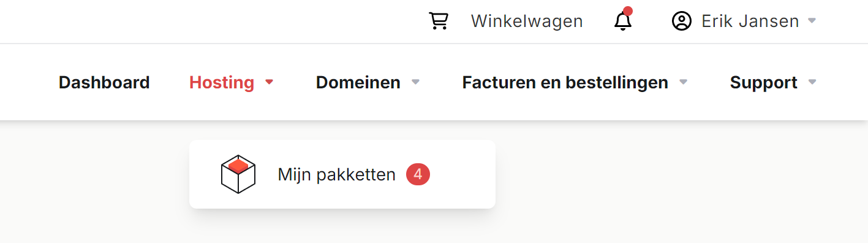Click the red dot on the bell
The height and width of the screenshot is (243, 868).
click(x=627, y=11)
